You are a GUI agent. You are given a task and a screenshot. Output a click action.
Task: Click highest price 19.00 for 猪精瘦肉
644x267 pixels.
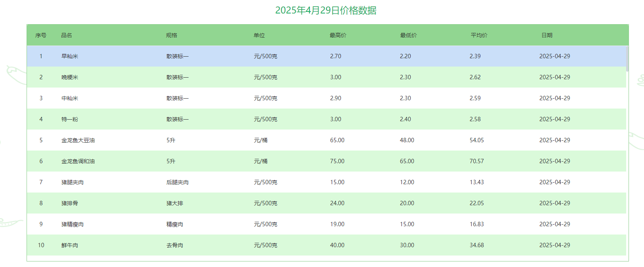click(x=337, y=224)
